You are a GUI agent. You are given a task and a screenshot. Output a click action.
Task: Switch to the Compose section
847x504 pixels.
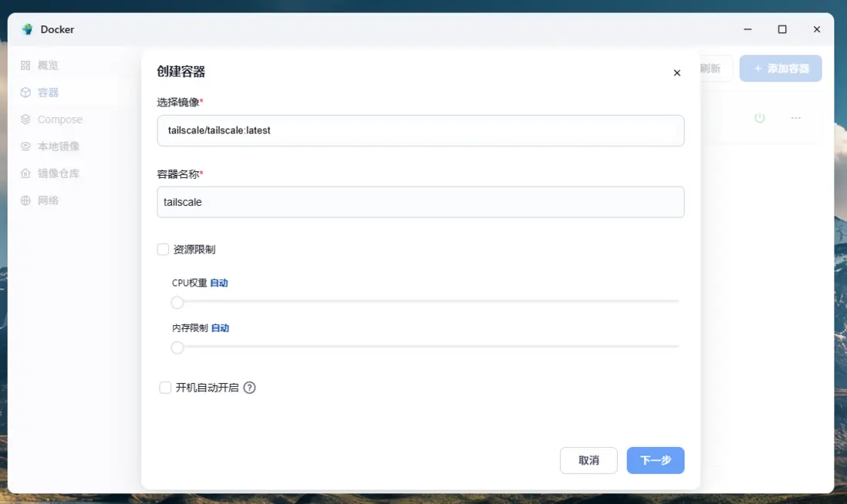tap(59, 119)
